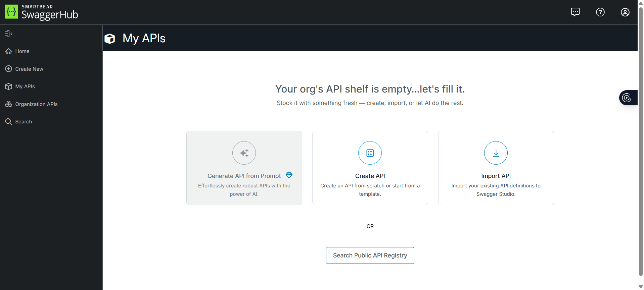Select Create New in the sidebar
This screenshot has width=644, height=290.
[29, 69]
